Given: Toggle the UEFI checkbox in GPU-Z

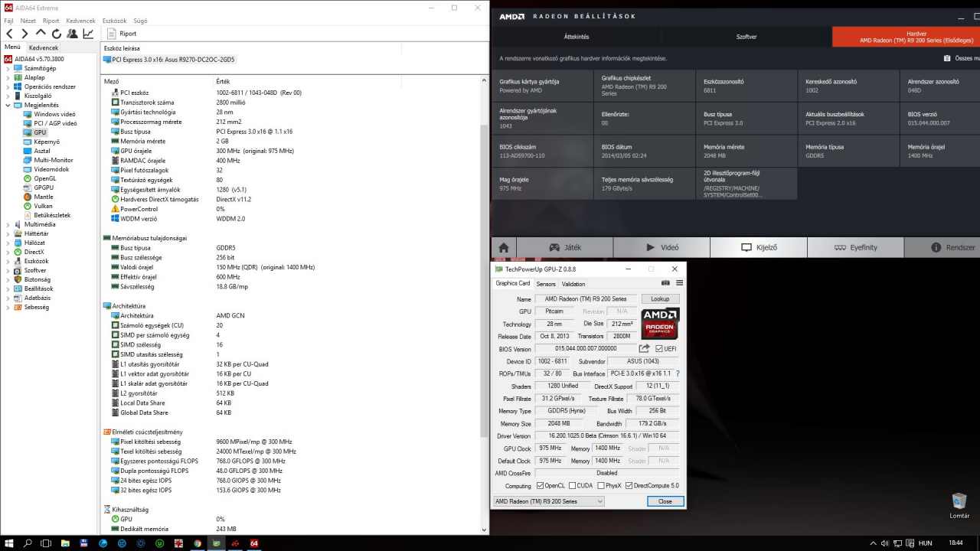Looking at the screenshot, I should point(660,349).
